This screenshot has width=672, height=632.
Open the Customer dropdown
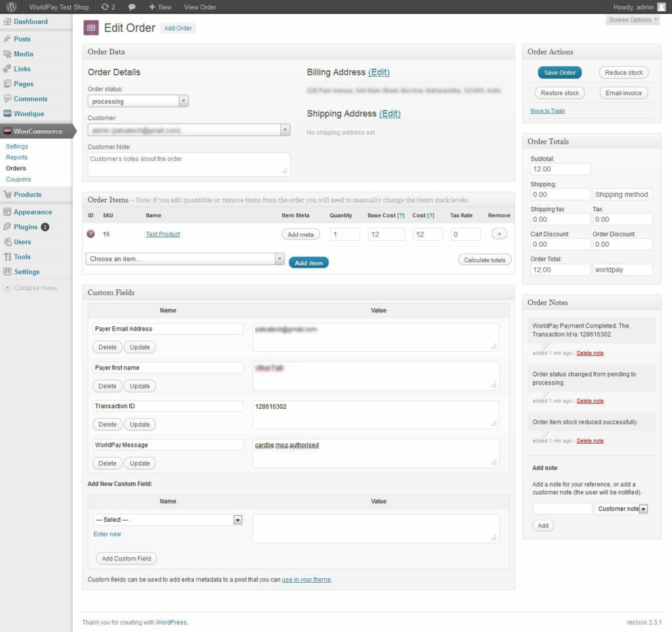point(189,130)
